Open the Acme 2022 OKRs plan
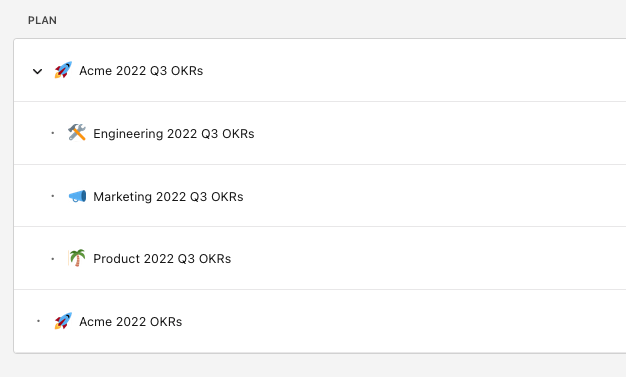This screenshot has height=377, width=626. [131, 322]
